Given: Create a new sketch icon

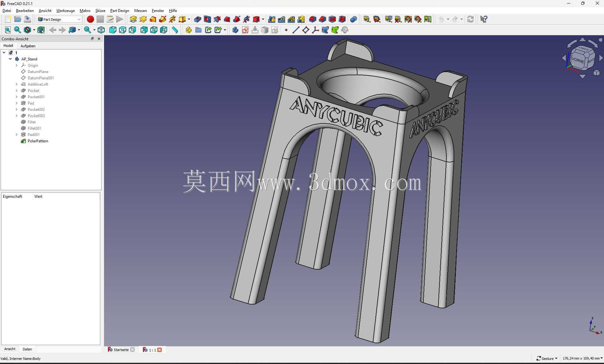Looking at the screenshot, I should pyautogui.click(x=245, y=30).
